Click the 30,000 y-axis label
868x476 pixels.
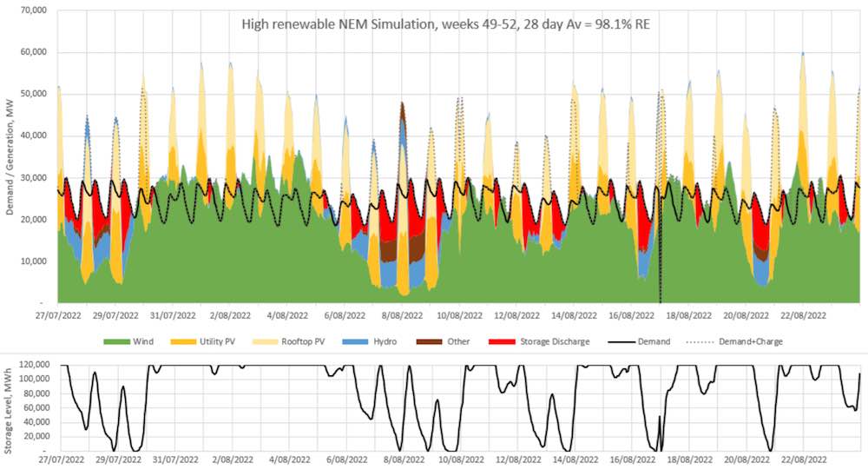click(34, 178)
